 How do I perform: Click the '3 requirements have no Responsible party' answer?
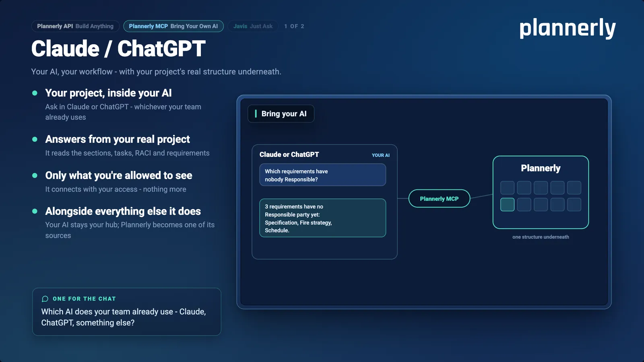pyautogui.click(x=323, y=218)
